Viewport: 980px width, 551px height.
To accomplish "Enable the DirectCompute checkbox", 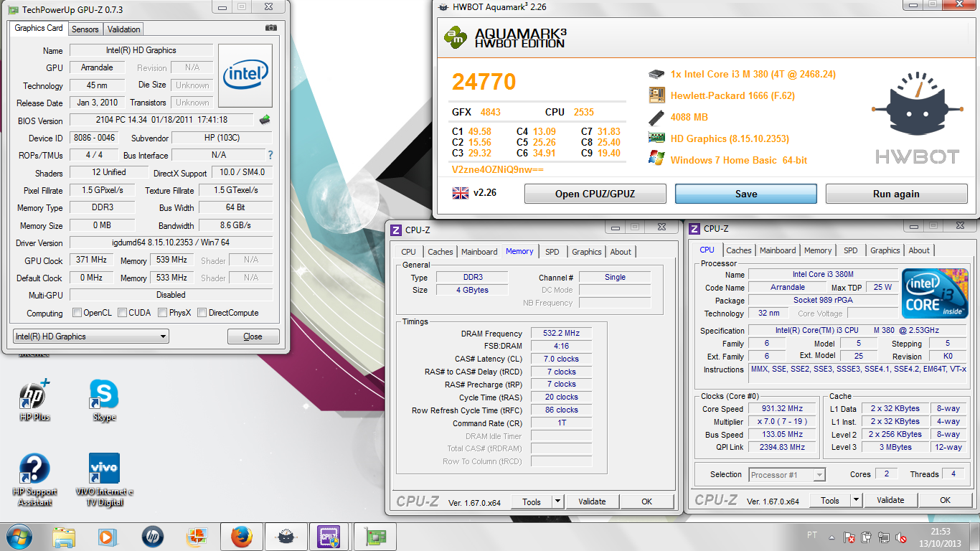I will [202, 313].
